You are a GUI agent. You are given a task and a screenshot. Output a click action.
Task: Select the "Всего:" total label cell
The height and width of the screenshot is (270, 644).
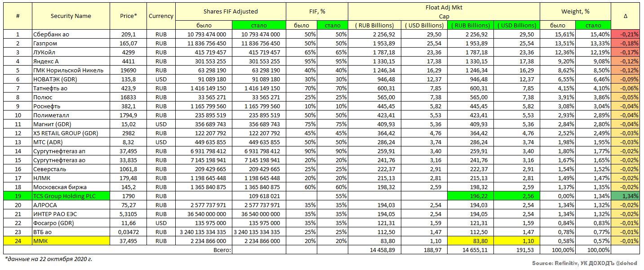222,250
